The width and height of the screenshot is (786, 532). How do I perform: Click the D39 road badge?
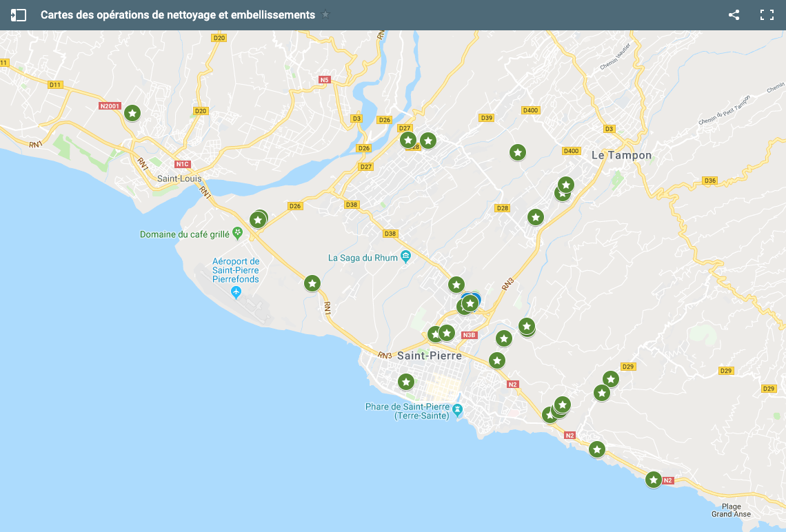click(x=486, y=118)
